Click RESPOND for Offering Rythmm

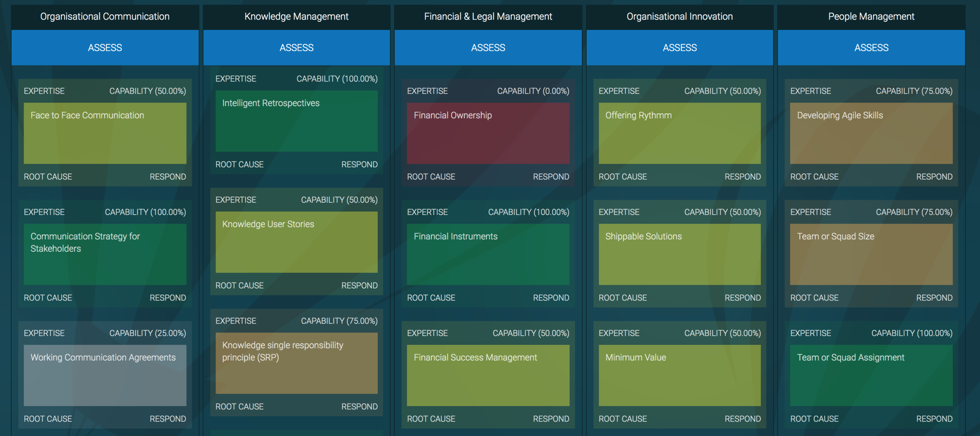(x=743, y=177)
